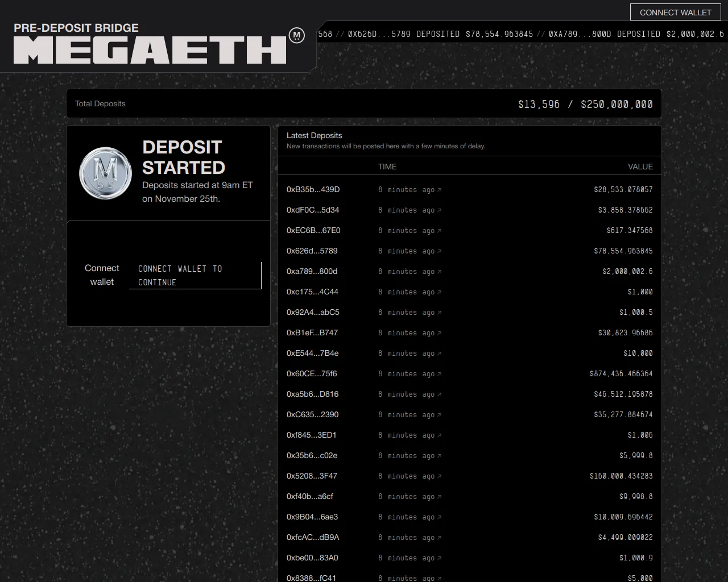Image resolution: width=728 pixels, height=582 pixels.
Task: Open the transaction link arrow for 0x9B04...6ae3
Action: [x=439, y=517]
